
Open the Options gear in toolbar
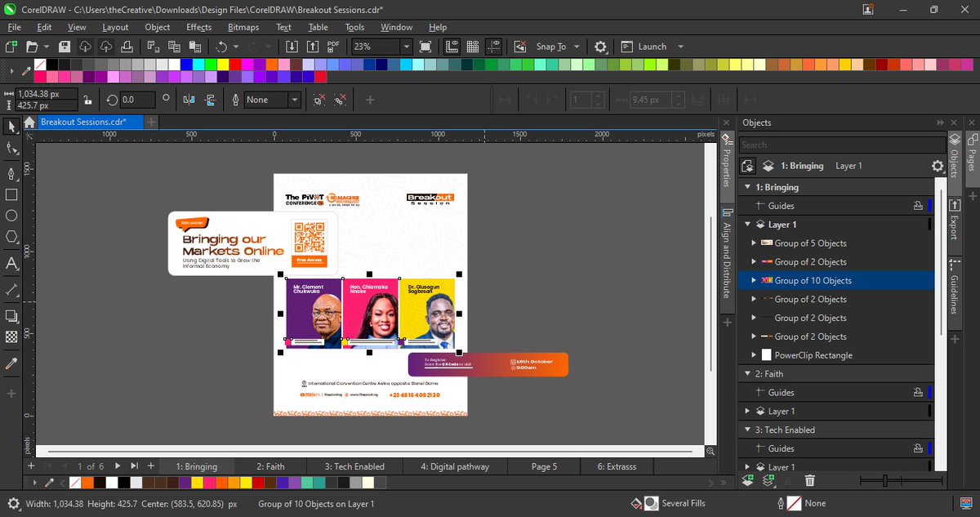pyautogui.click(x=600, y=47)
